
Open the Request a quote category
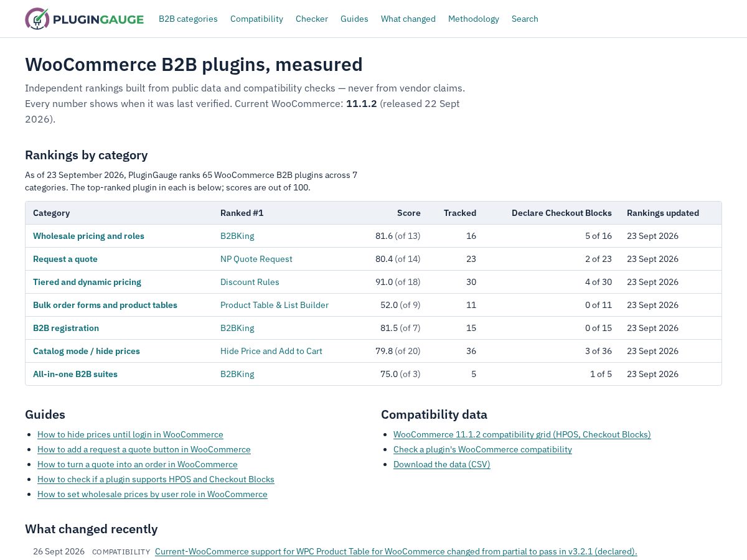click(65, 259)
